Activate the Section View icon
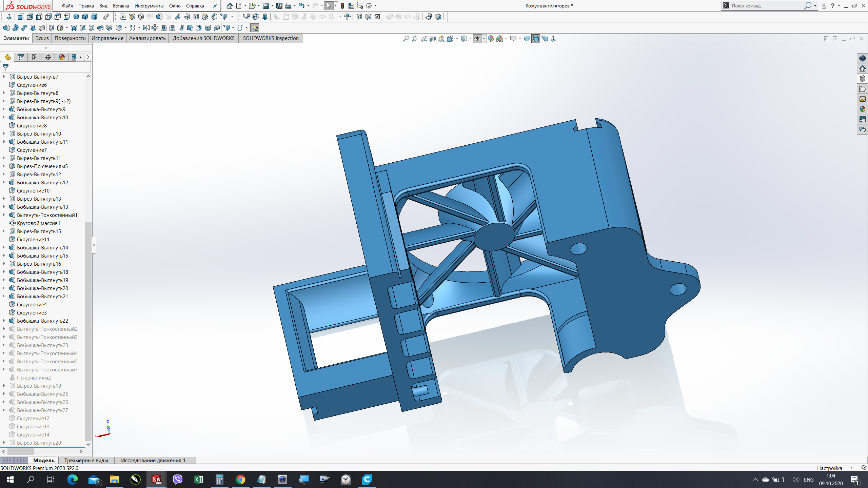The width and height of the screenshot is (868, 488). pos(433,39)
